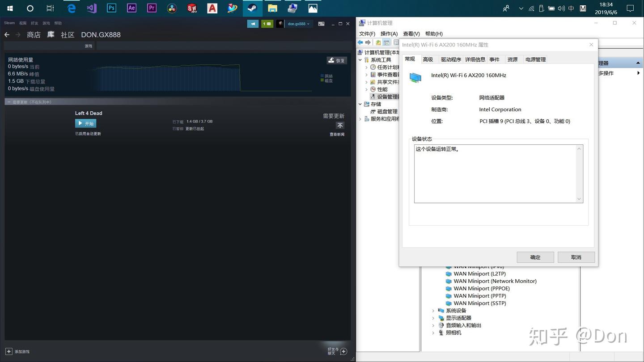Launch SolidWorks 2017 from the taskbar
644x362 pixels.
192,8
